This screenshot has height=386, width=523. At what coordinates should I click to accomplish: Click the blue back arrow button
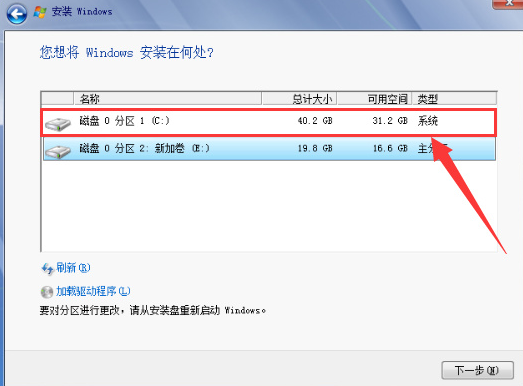(x=17, y=14)
